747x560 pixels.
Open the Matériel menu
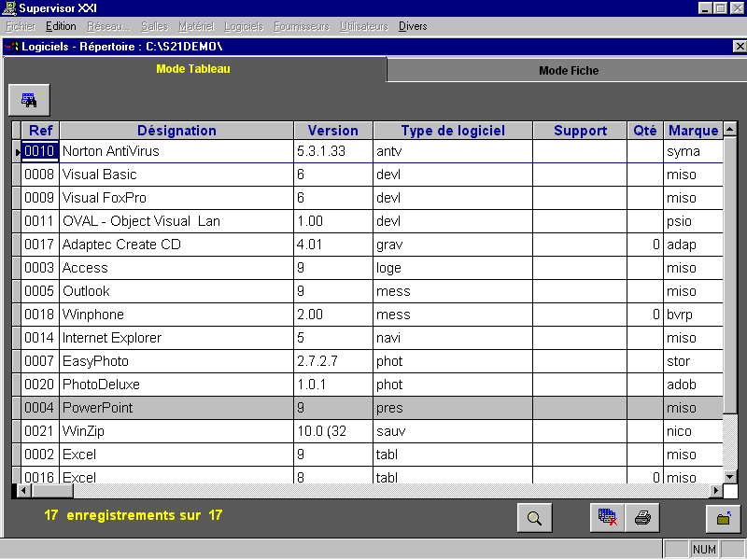(196, 27)
